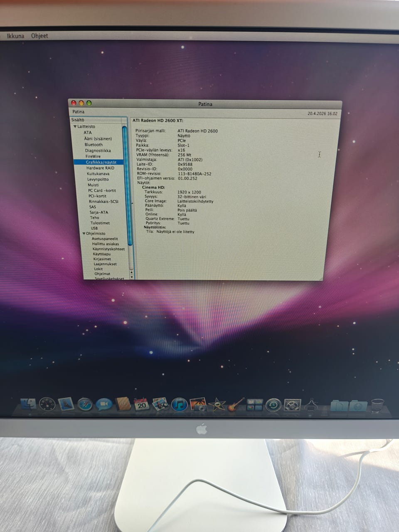Collapse the Ohjelmisto tree section

(84, 234)
